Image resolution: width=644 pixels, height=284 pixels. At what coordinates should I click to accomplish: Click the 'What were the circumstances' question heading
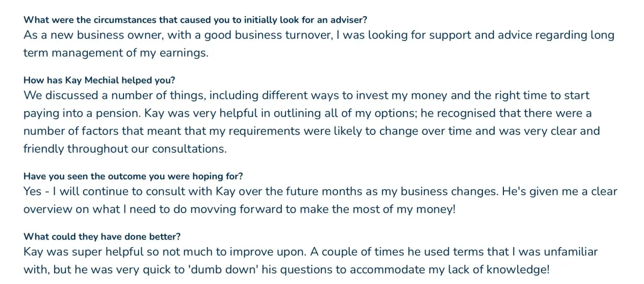tap(195, 20)
